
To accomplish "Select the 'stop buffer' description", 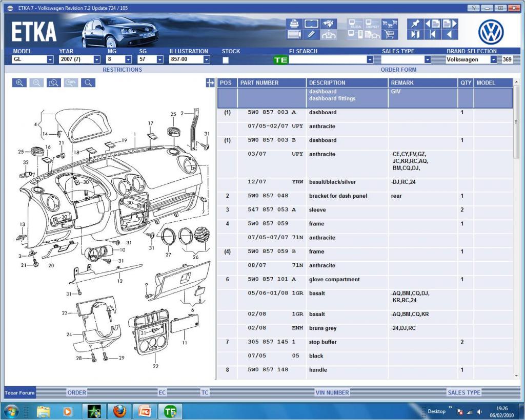I will tap(323, 342).
